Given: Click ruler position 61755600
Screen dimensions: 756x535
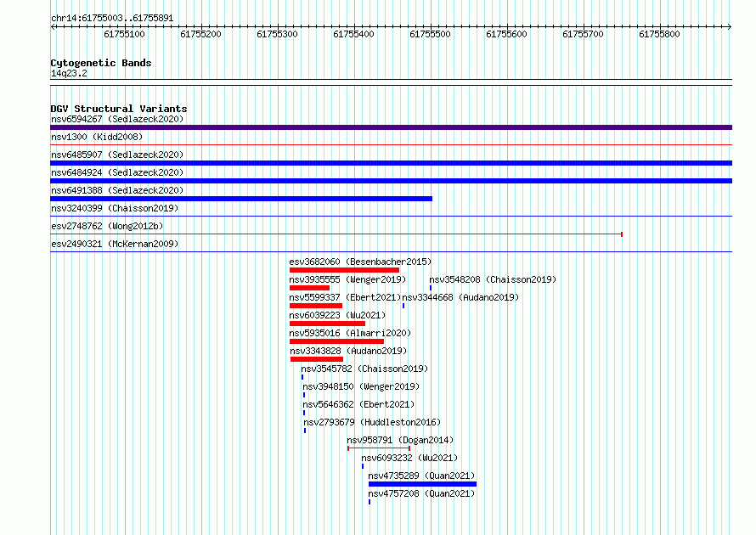Looking at the screenshot, I should click(x=507, y=34).
